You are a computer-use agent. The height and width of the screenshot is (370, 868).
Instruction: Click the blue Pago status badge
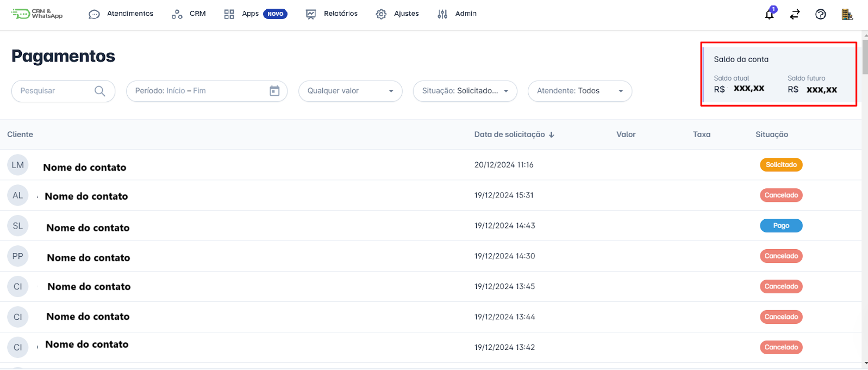pos(781,226)
